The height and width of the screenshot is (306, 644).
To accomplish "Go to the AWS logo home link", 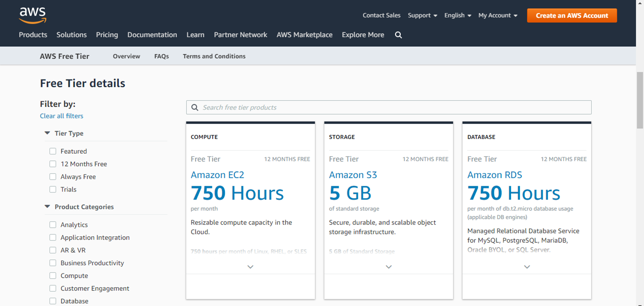I will click(x=33, y=15).
